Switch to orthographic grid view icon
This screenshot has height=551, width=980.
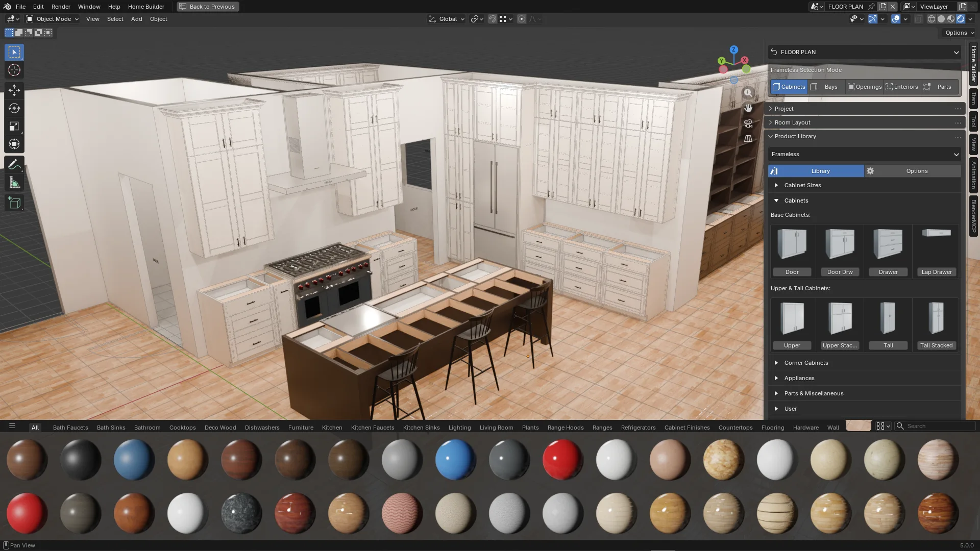pyautogui.click(x=748, y=139)
